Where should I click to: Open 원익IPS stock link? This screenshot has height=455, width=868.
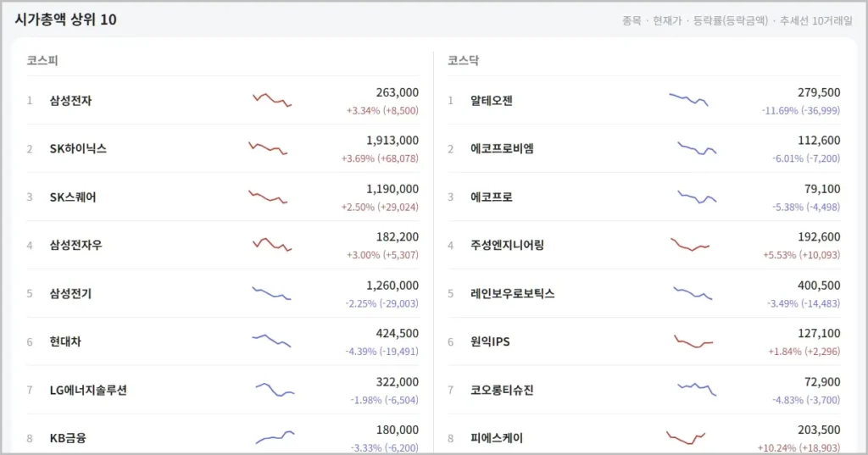pos(490,341)
